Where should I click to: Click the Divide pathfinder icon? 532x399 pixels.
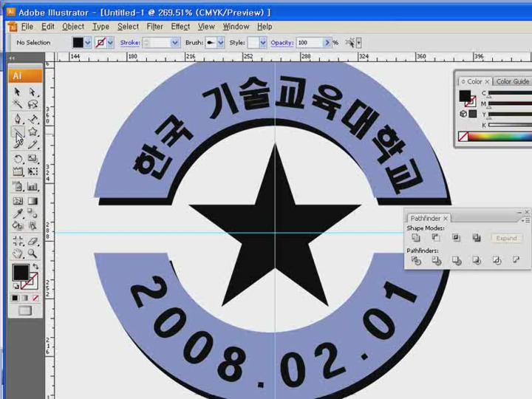point(416,261)
